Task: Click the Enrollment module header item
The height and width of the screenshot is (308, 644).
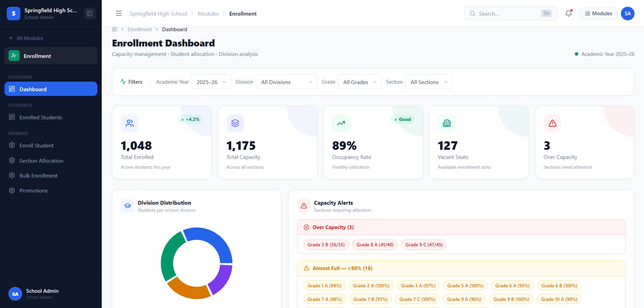Action: [51, 56]
